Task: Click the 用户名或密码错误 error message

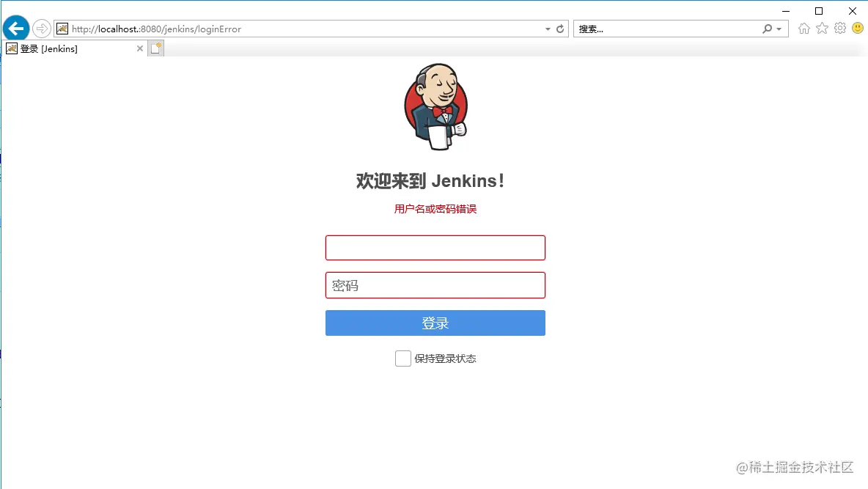Action: (435, 209)
